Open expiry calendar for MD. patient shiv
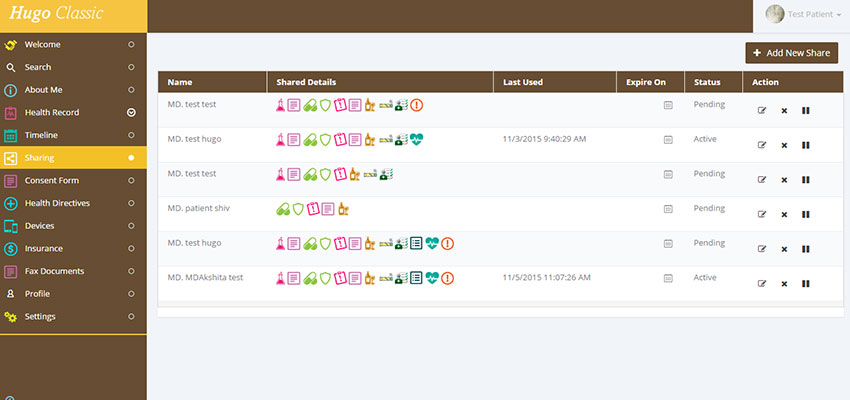Viewport: 850px width, 400px height. click(668, 209)
